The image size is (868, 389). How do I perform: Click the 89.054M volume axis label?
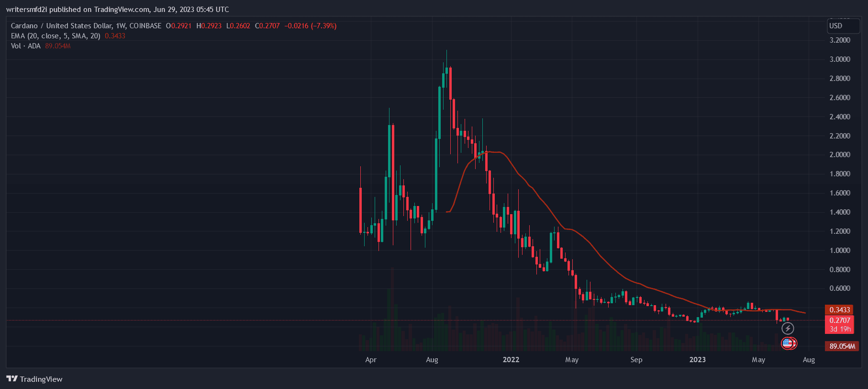pos(842,346)
